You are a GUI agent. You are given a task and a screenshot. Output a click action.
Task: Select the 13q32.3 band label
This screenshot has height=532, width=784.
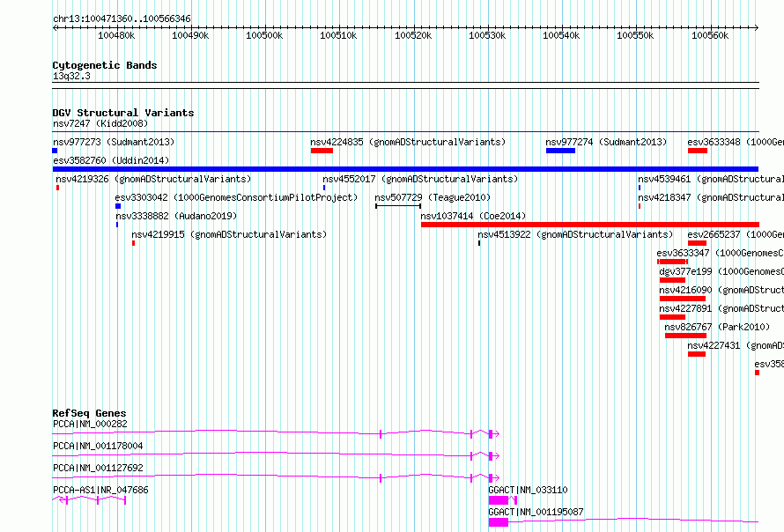pos(71,76)
